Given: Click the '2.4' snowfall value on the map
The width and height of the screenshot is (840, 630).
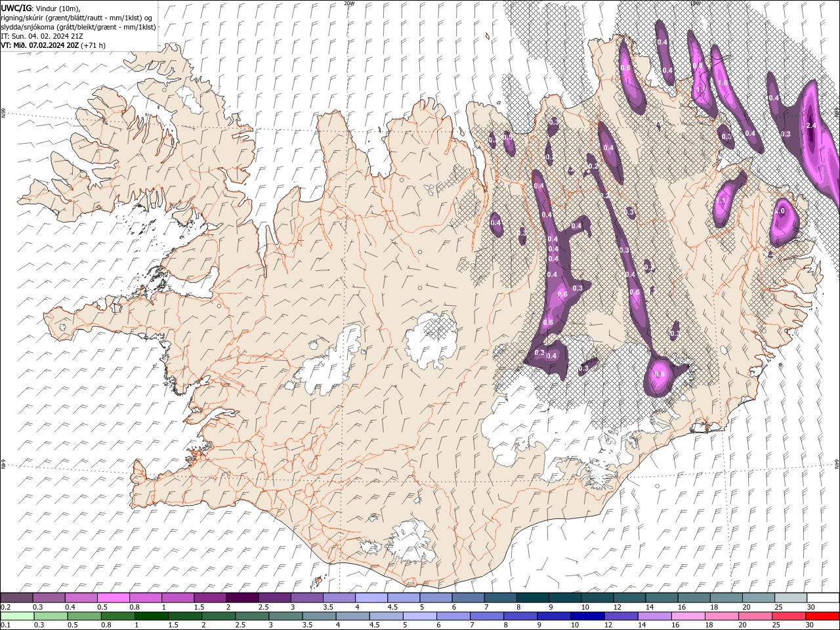Looking at the screenshot, I should pyautogui.click(x=810, y=125).
